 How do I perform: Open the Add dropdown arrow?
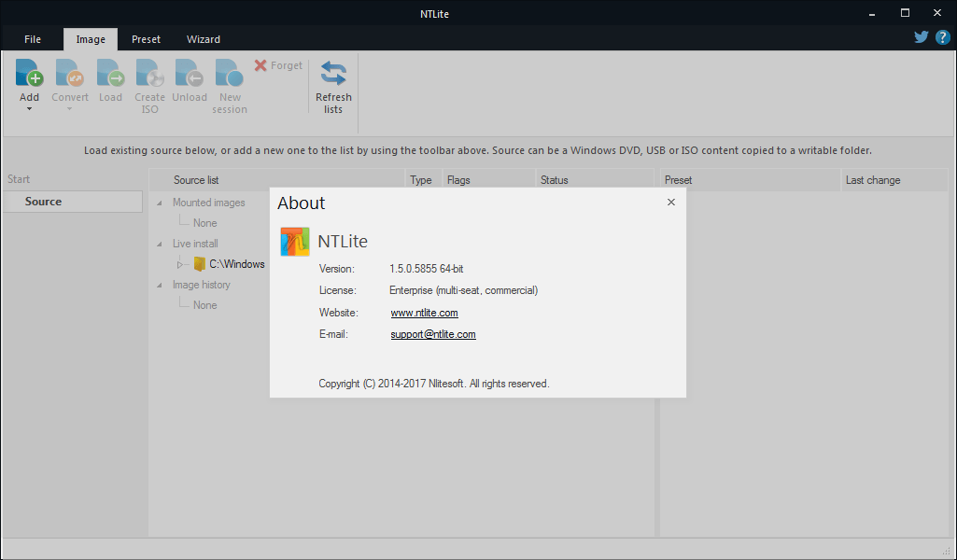tap(29, 109)
